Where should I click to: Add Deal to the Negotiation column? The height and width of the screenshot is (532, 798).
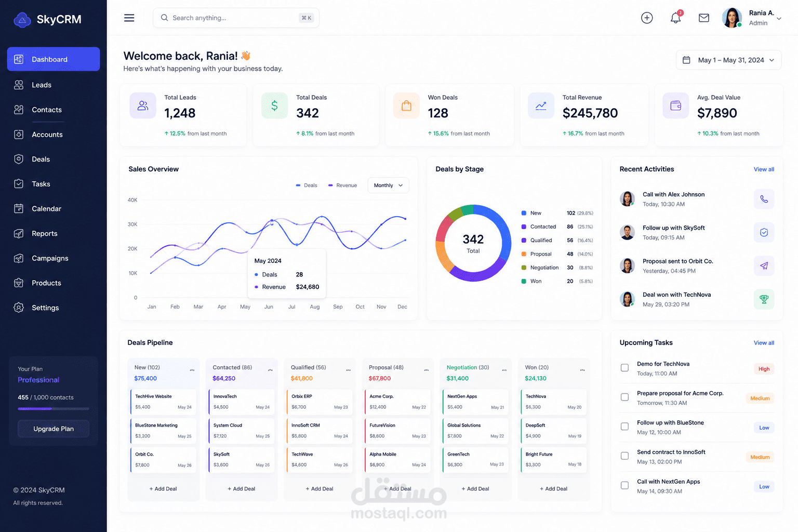pos(475,489)
